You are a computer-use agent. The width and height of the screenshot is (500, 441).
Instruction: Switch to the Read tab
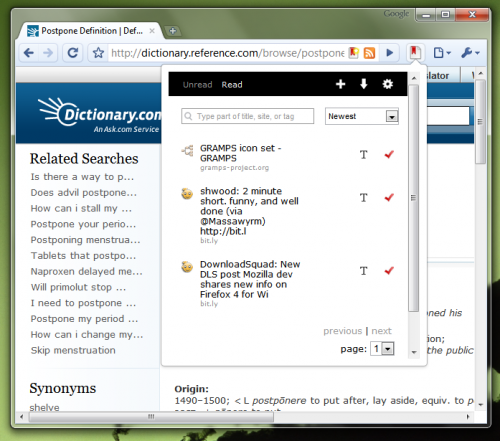click(x=232, y=85)
